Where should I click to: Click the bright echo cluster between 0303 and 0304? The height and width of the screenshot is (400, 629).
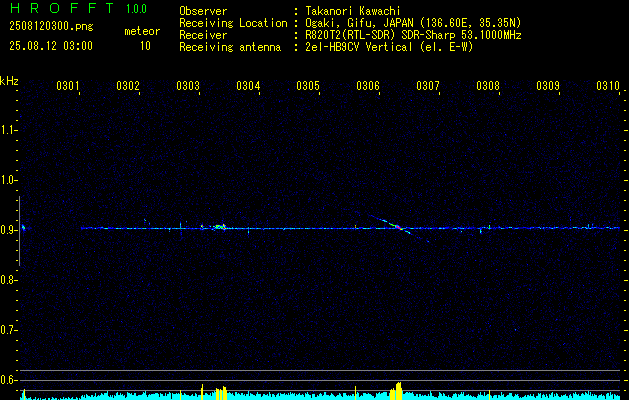pos(219,227)
